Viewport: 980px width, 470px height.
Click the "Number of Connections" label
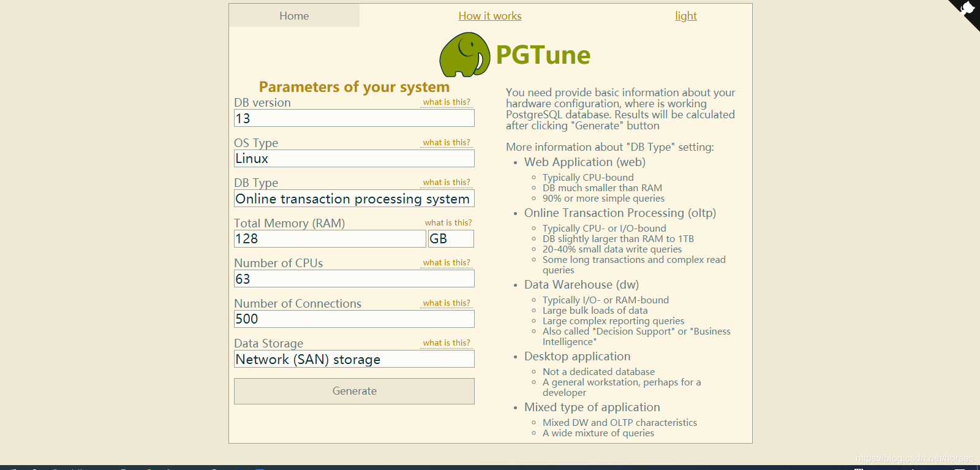[x=298, y=303]
